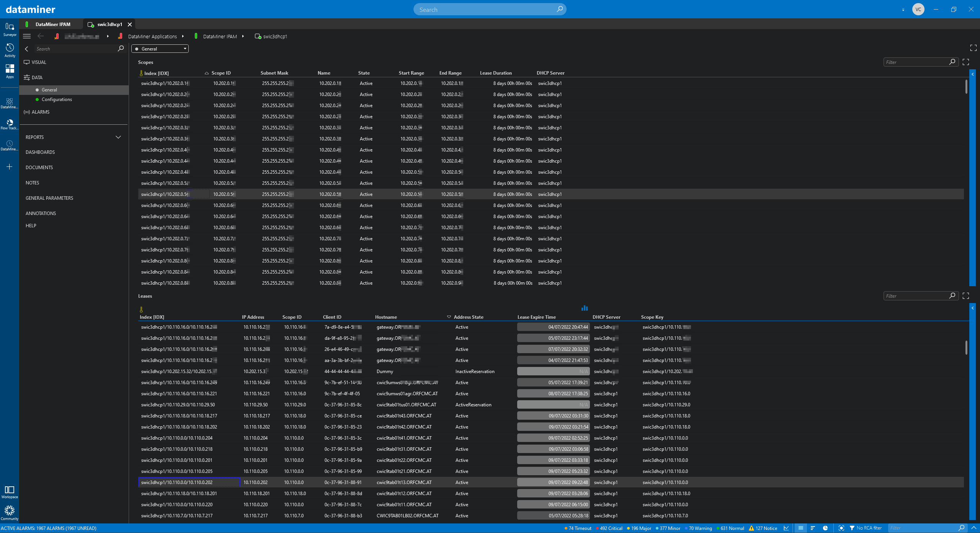Image resolution: width=980 pixels, height=533 pixels.
Task: Click the 127 Notice alarm counter
Action: point(763,528)
